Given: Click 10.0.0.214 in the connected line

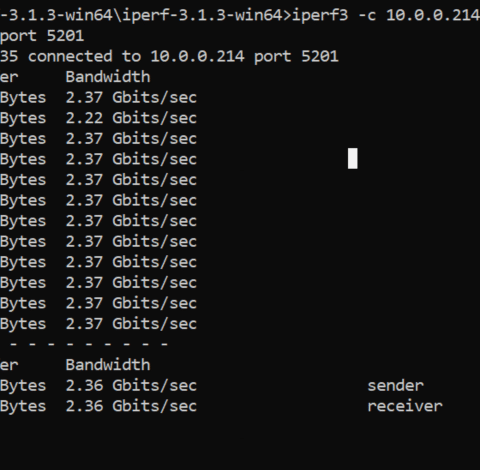Looking at the screenshot, I should [197, 56].
